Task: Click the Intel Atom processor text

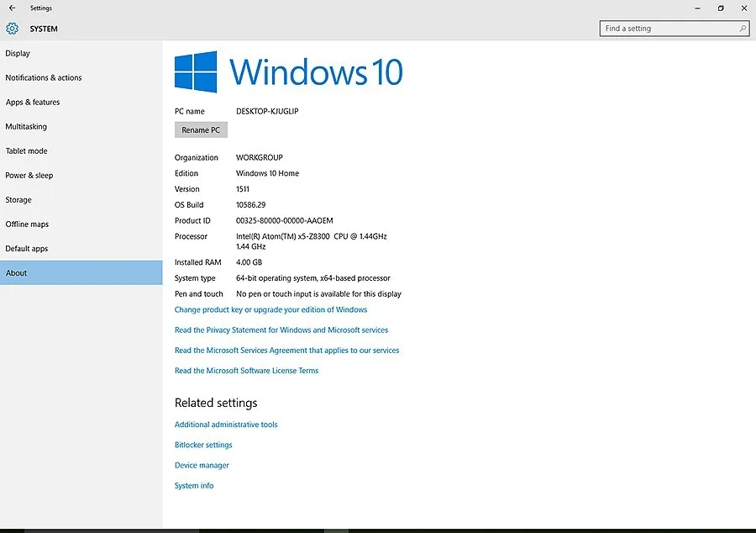Action: click(312, 241)
